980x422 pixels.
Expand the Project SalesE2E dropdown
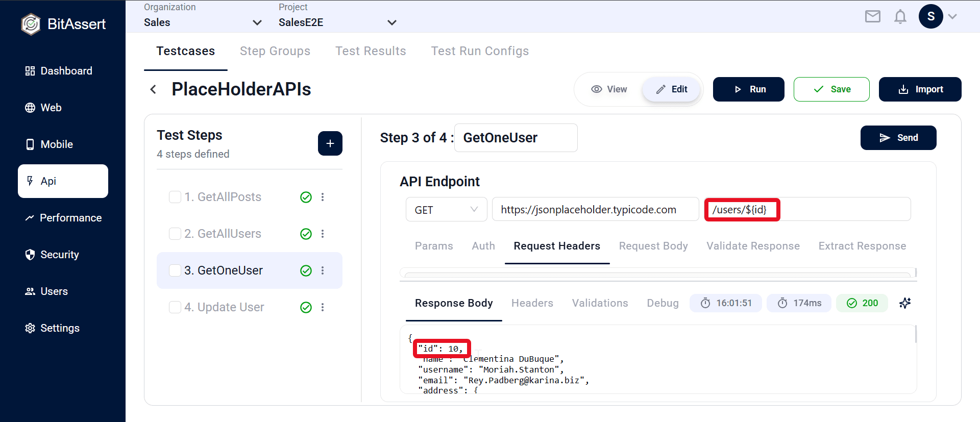click(337, 22)
